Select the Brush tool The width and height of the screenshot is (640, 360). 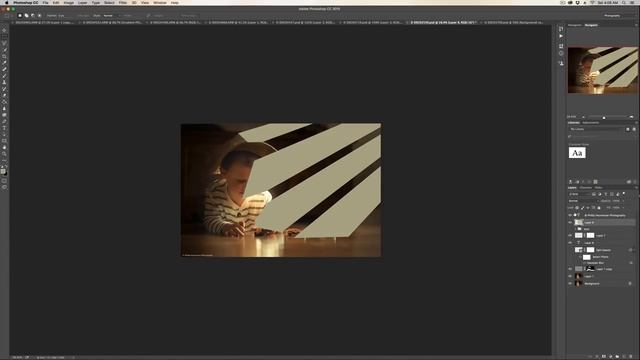point(4,76)
